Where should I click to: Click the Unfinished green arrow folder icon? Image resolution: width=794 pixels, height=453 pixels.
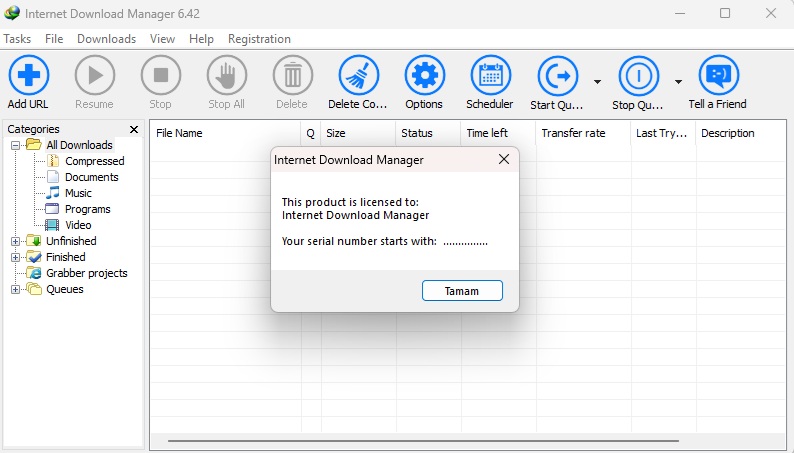click(34, 240)
